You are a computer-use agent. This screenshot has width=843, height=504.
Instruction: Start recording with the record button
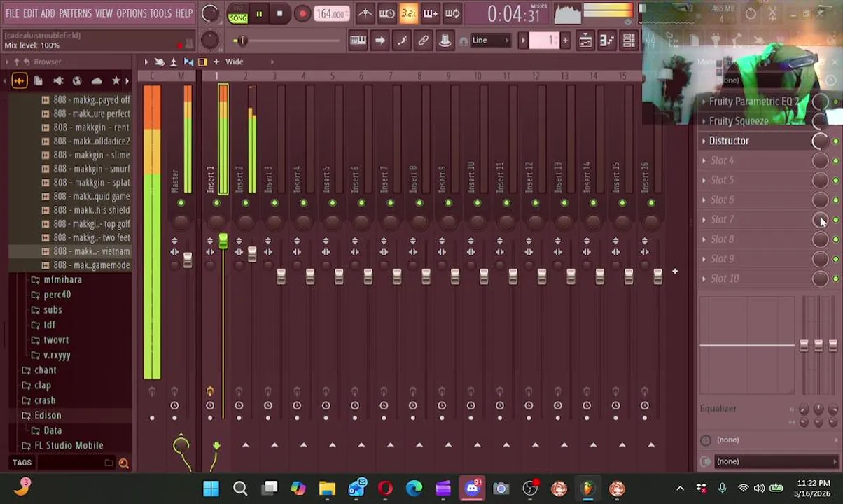click(302, 13)
